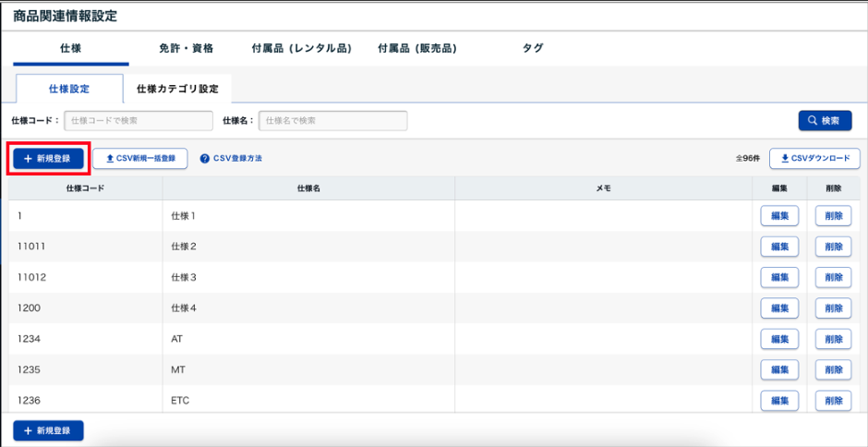Click the CSVダウンロード download button
Image resolution: width=868 pixels, height=447 pixels.
pyautogui.click(x=814, y=159)
